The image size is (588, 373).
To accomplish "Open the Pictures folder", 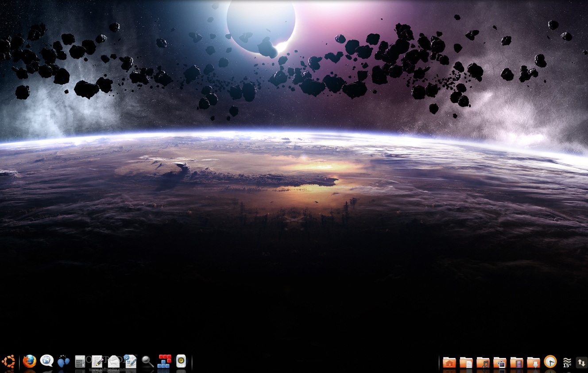I will click(500, 362).
